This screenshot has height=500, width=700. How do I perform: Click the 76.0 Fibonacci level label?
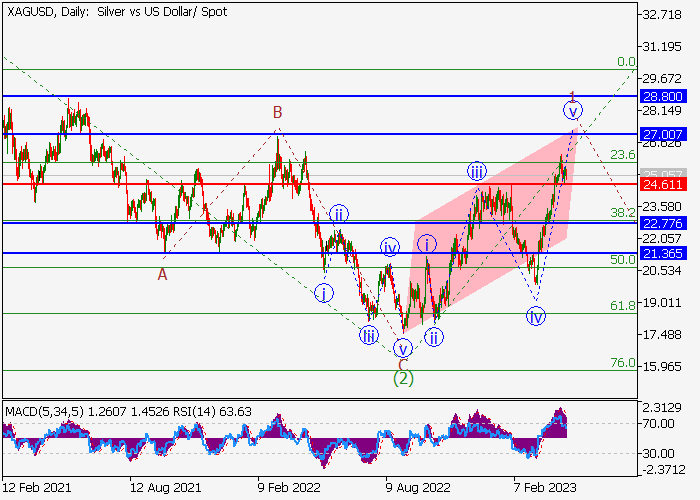tap(623, 363)
